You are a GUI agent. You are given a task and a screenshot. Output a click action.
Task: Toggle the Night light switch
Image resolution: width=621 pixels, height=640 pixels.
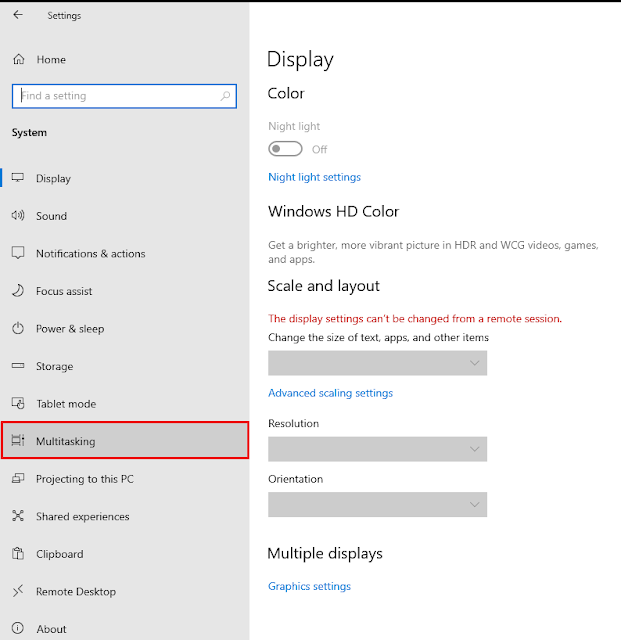pyautogui.click(x=285, y=149)
